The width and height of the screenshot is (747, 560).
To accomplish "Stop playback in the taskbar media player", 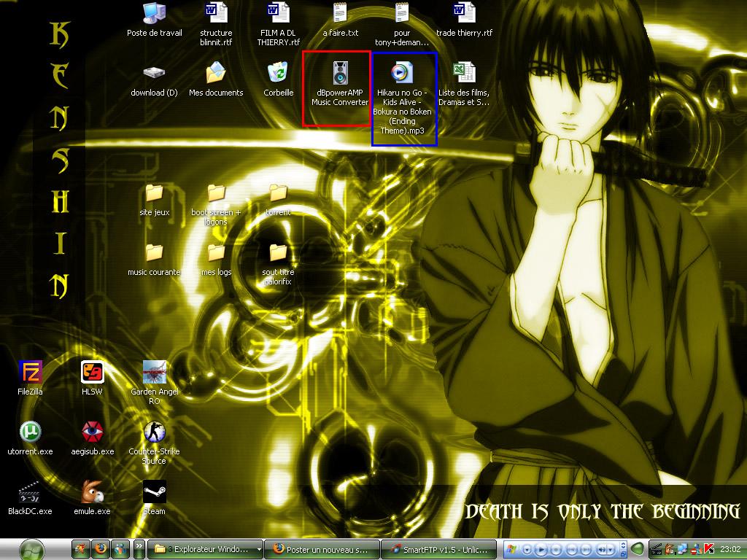I will [557, 550].
